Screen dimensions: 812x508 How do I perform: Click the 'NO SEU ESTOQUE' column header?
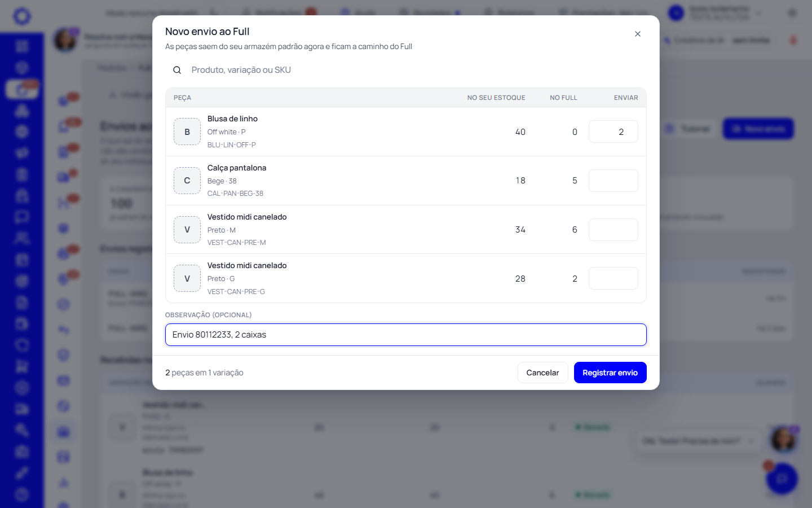(x=496, y=98)
